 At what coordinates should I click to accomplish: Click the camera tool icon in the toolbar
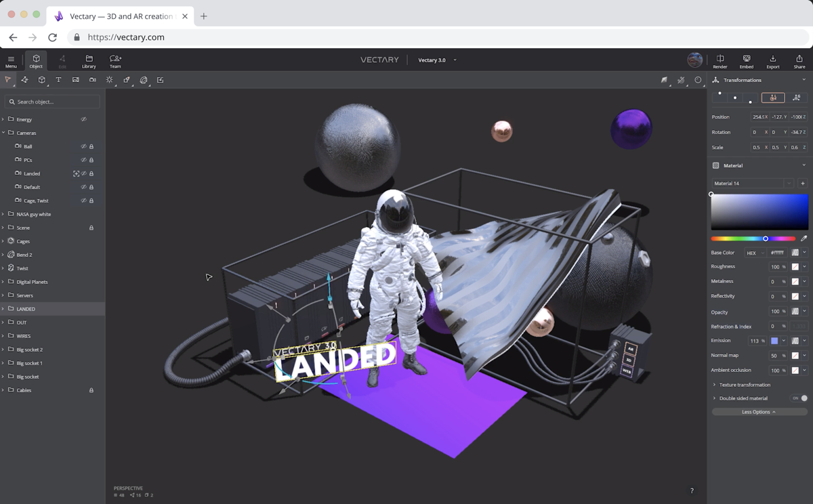click(92, 80)
